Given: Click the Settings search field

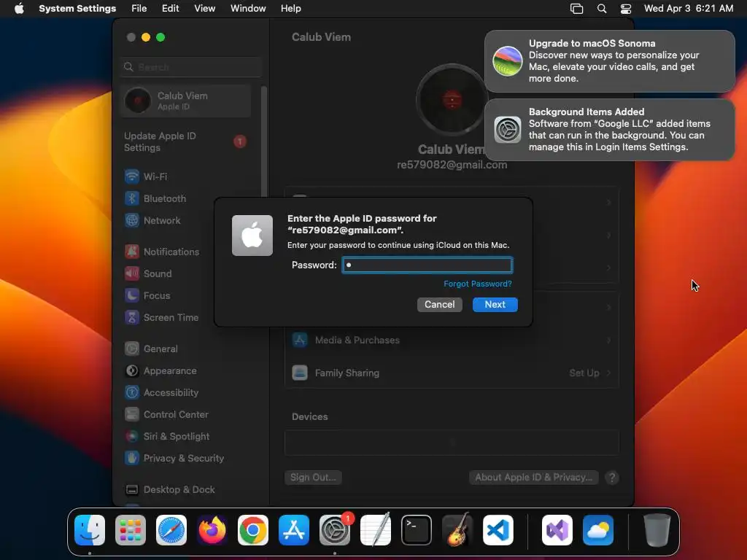Looking at the screenshot, I should tap(191, 67).
